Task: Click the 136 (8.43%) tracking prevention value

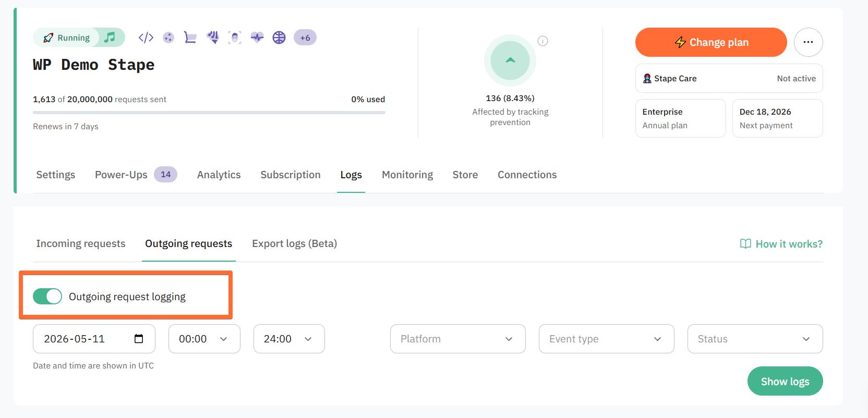Action: 510,98
